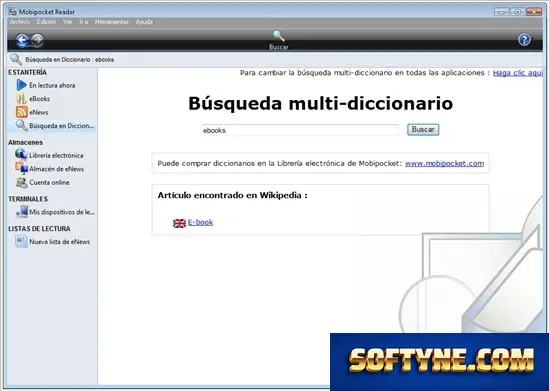Viewport: 549px width, 391px height.
Task: Click the Buscar button beside the search field
Action: coord(423,130)
